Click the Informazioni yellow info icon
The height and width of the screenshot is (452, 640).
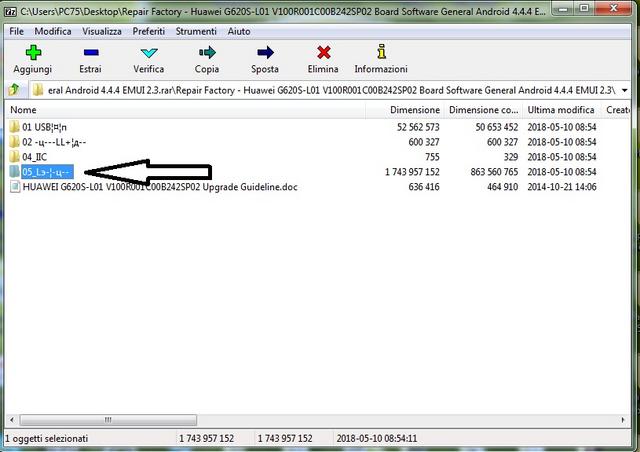coord(381,52)
